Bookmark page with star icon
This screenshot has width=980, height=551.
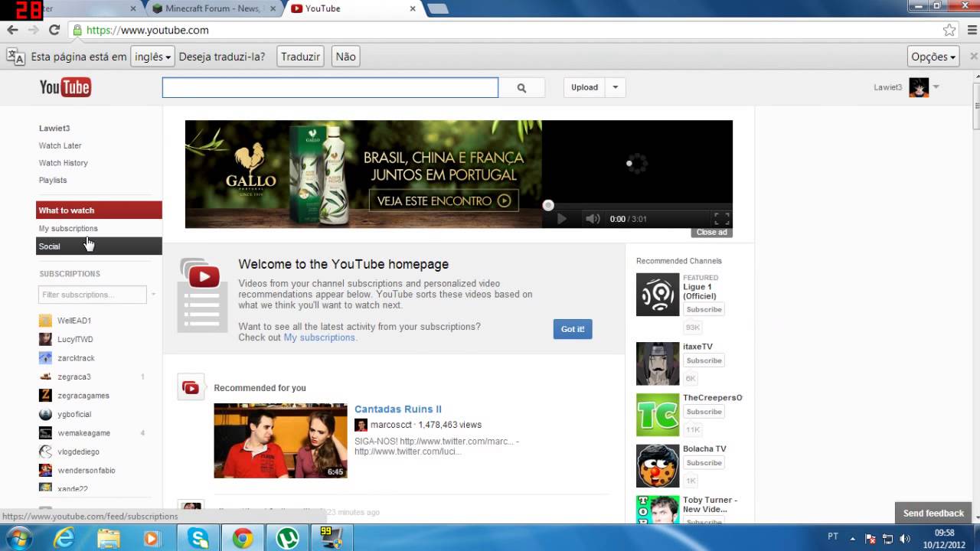(x=949, y=30)
